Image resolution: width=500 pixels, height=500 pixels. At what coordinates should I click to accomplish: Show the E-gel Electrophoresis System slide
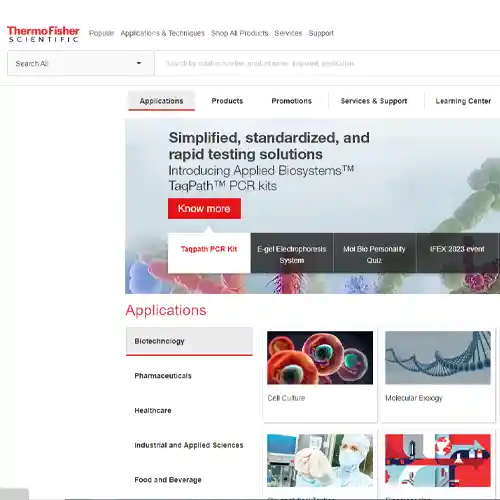[292, 253]
